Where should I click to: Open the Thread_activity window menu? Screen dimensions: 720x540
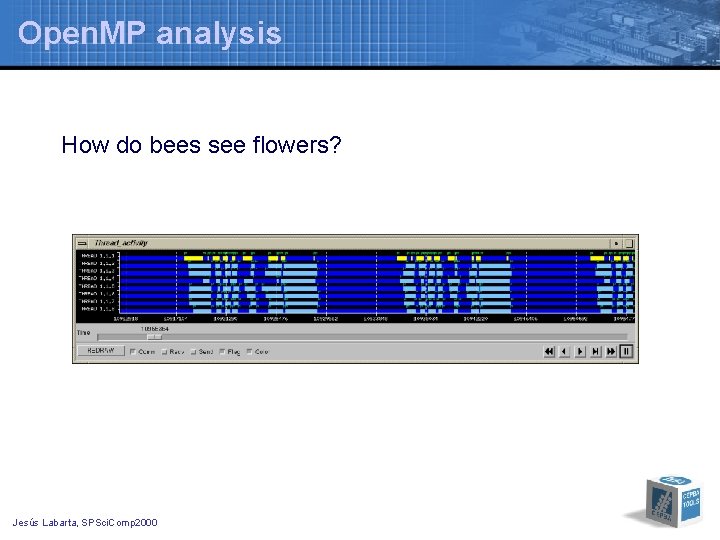click(x=82, y=243)
